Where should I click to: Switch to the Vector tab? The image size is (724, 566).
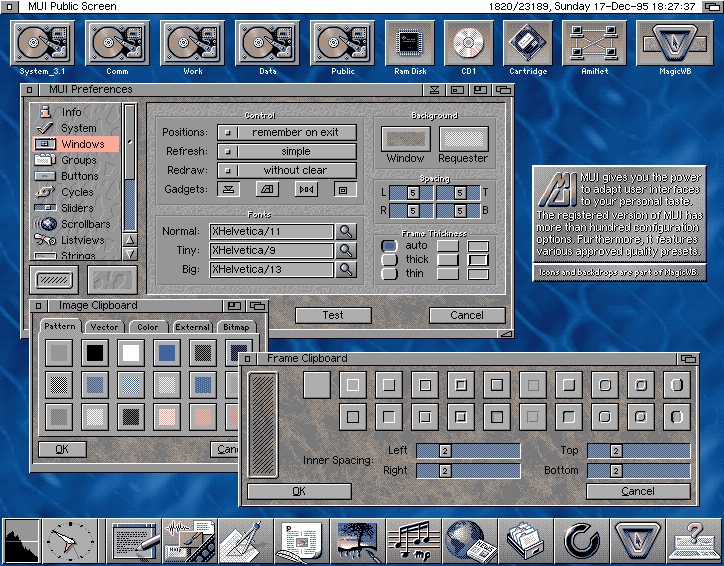[103, 327]
